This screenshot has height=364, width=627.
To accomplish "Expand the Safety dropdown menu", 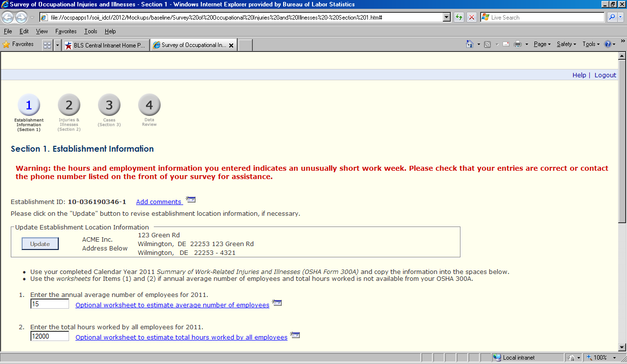I will tap(566, 44).
